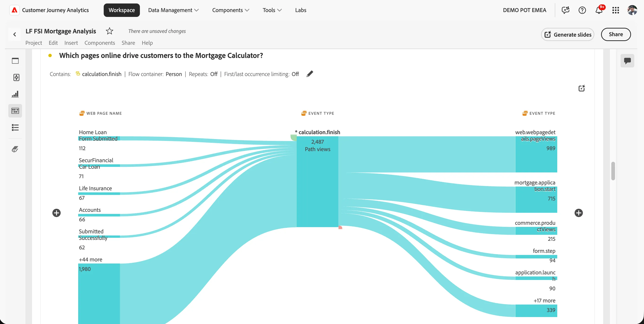Open the Edit menu
This screenshot has height=324, width=644.
coord(53,43)
